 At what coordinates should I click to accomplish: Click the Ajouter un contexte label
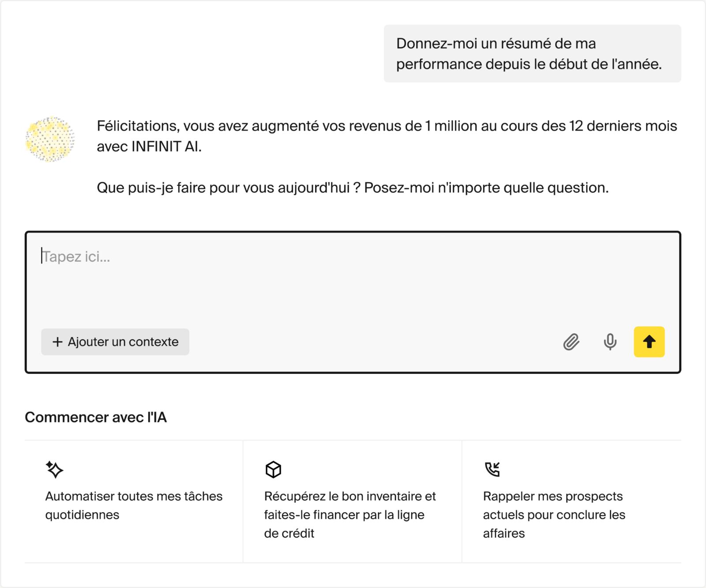[x=123, y=342]
